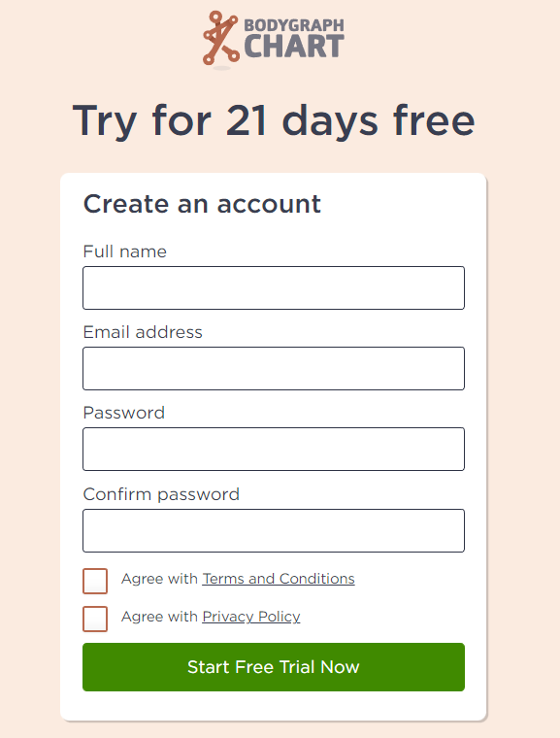Click "Agree with" text beside Privacy link
Viewport: 560px width, 738px height.
159,617
